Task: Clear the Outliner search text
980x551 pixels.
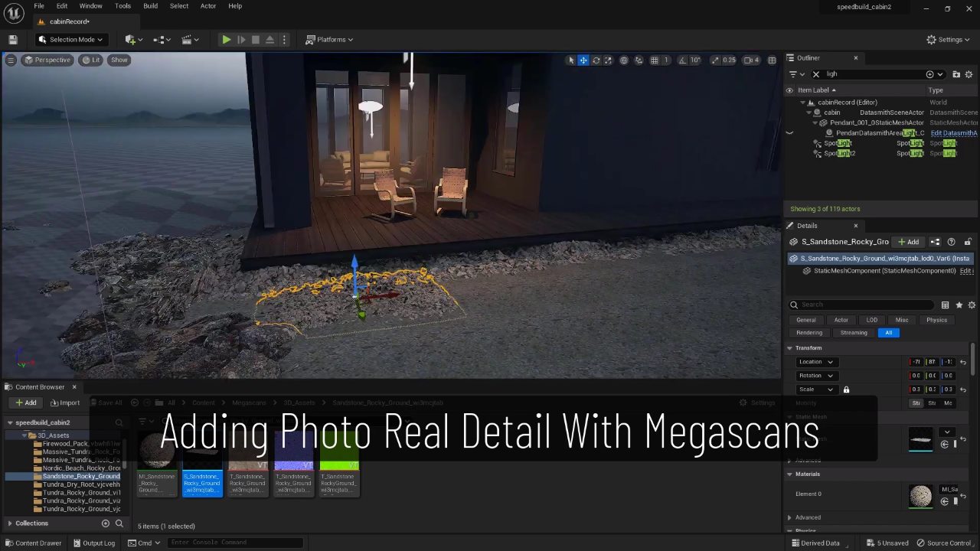Action: 816,74
